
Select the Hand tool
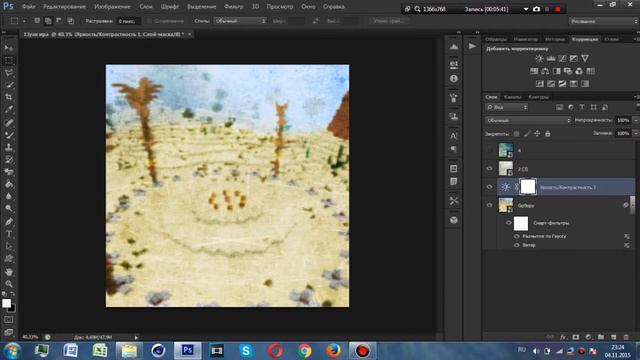9,272
